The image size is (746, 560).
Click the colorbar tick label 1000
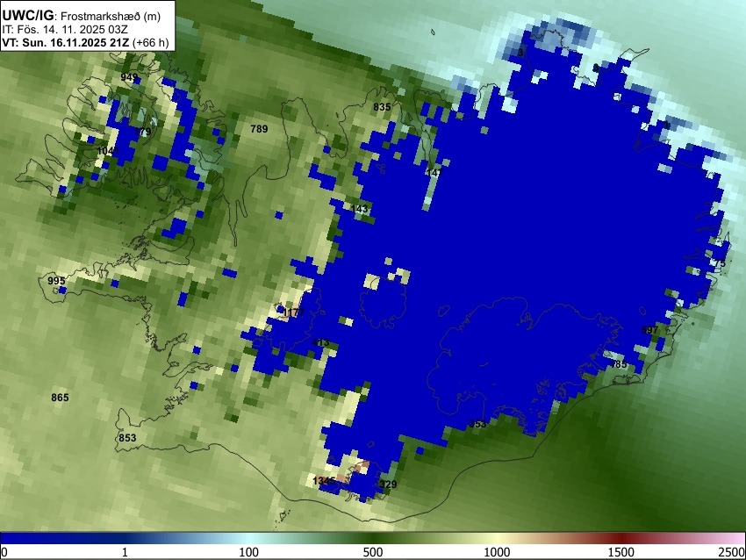[497, 552]
